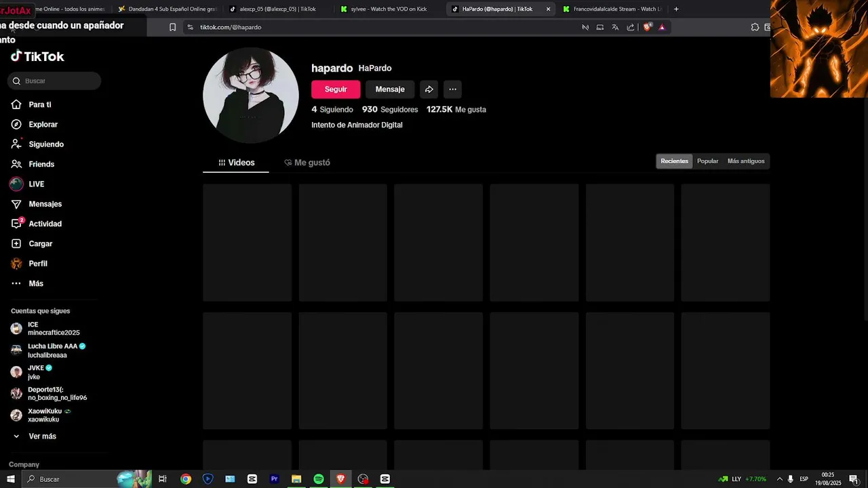The height and width of the screenshot is (488, 868).
Task: Click the Cuentas que sigues heading
Action: coord(41,311)
